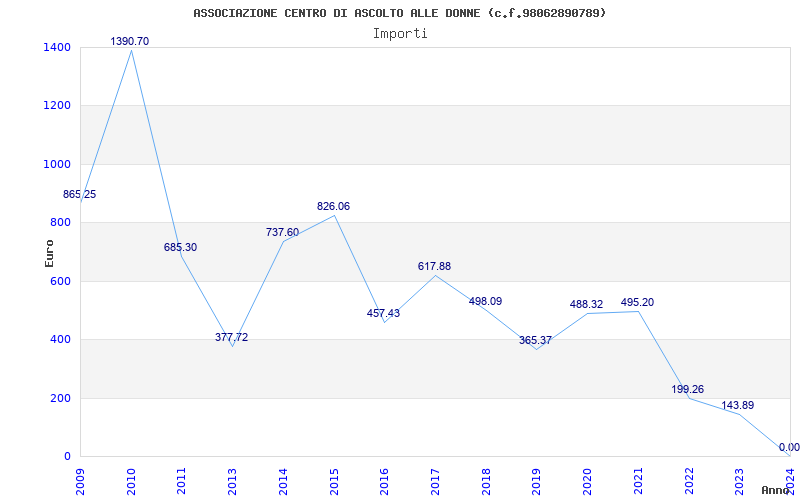Viewport: 800px width, 500px height.
Task: Click the 737.60 data label
Action: (x=282, y=232)
